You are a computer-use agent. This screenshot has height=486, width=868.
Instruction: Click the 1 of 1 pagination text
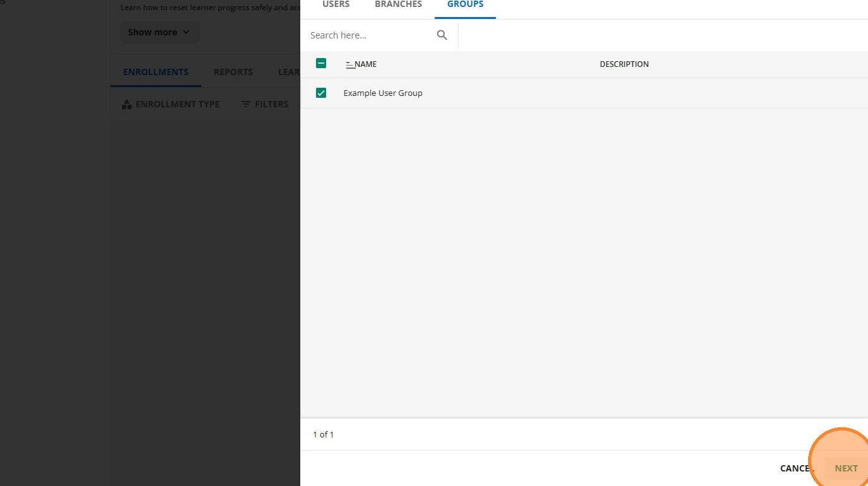pos(324,434)
